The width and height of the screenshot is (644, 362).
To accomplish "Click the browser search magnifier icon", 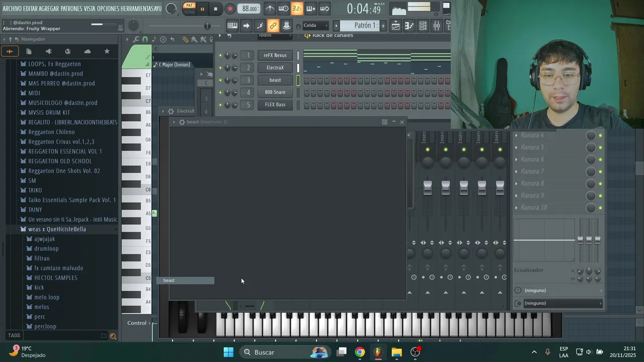I will (x=113, y=336).
